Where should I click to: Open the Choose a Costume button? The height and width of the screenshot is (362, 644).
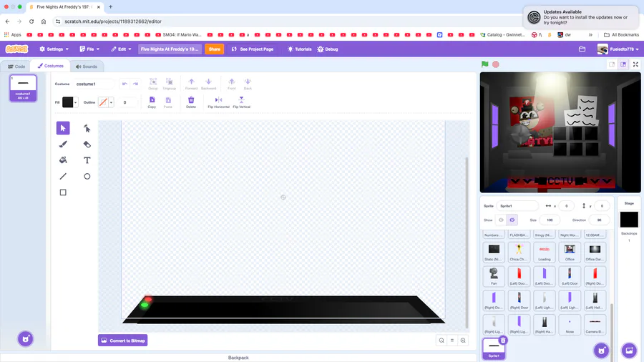click(x=25, y=339)
